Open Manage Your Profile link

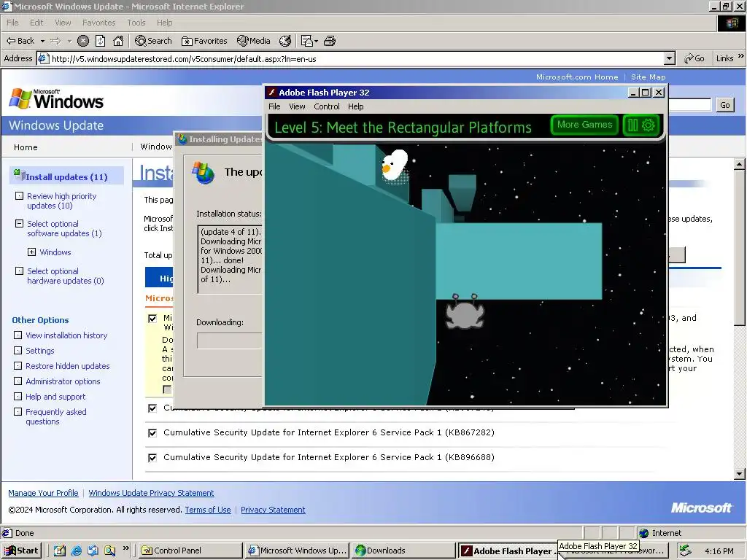(x=43, y=493)
